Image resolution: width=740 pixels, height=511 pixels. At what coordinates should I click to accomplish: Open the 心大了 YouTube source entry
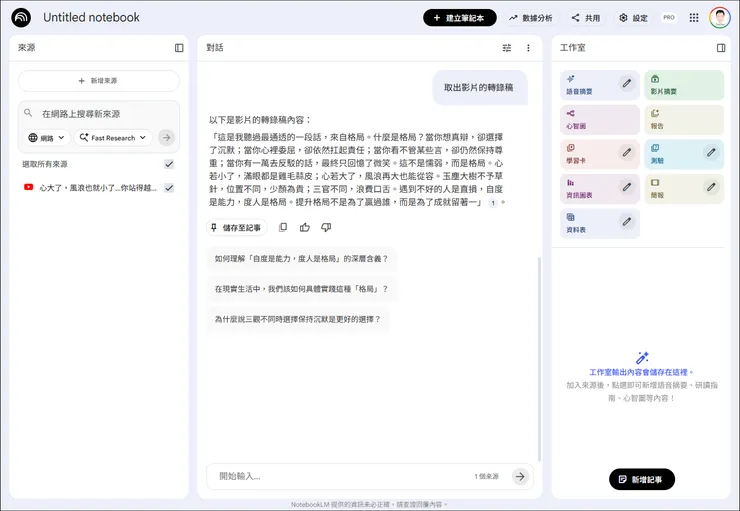(x=98, y=188)
